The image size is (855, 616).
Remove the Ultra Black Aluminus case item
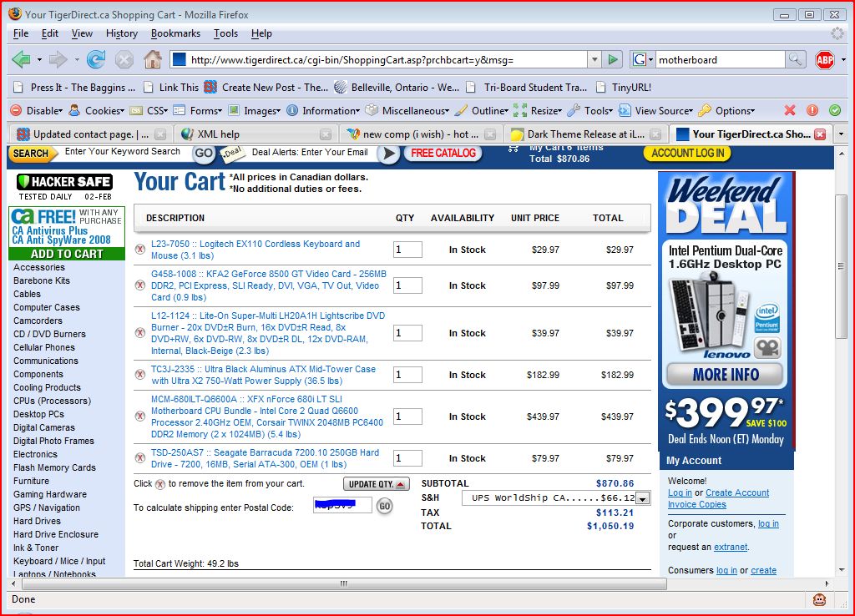tap(140, 375)
